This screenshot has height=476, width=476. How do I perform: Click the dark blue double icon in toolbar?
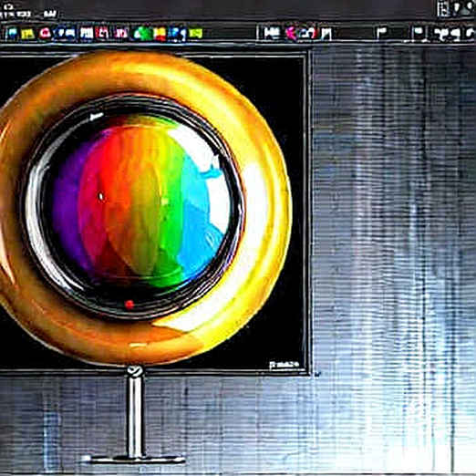[65, 34]
